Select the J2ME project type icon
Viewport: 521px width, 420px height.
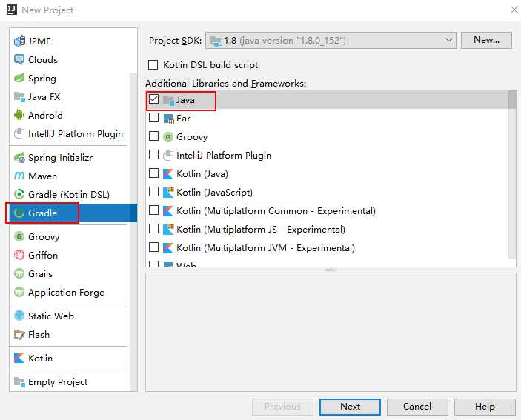click(x=19, y=41)
